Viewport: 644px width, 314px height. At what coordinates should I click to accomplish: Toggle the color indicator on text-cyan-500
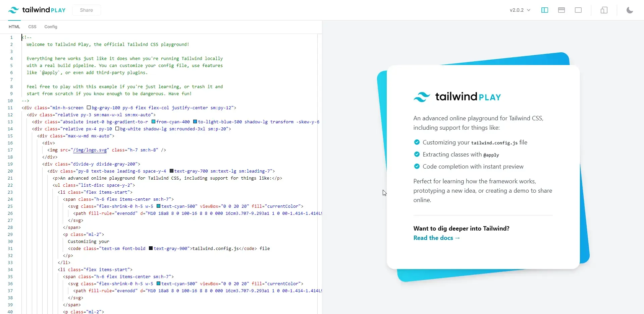tap(159, 206)
